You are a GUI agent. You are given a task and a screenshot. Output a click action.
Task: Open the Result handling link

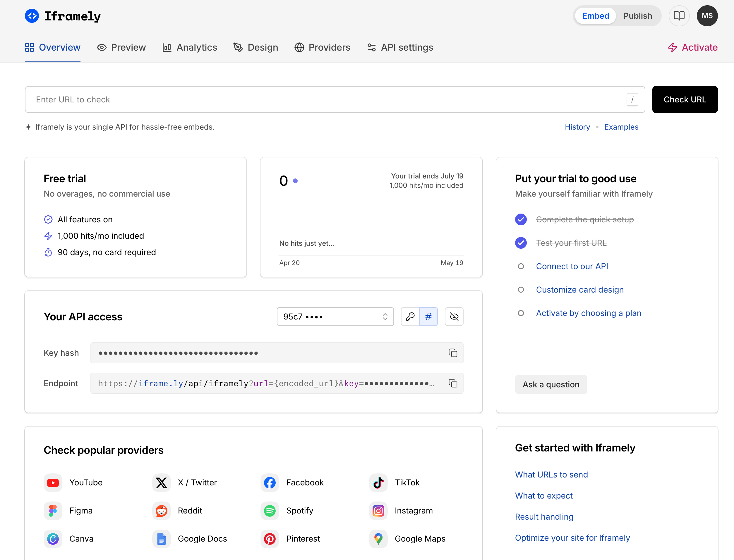[x=544, y=516]
